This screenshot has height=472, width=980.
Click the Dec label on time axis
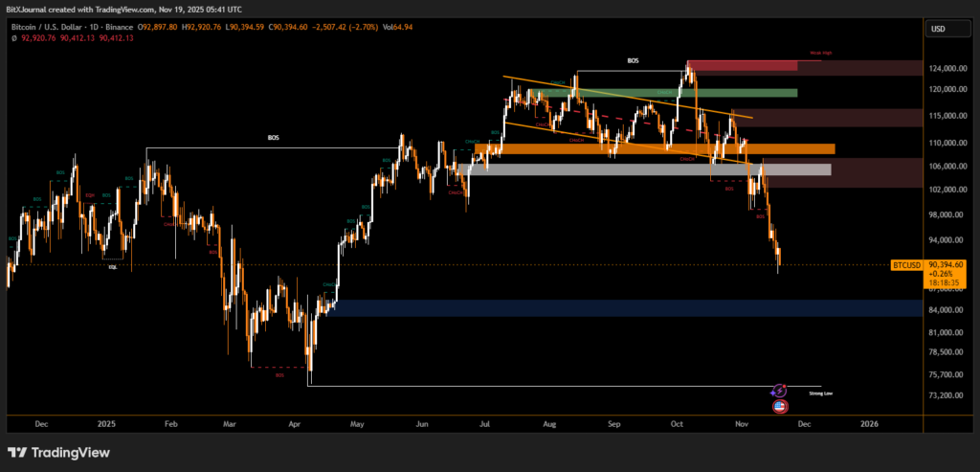39,422
